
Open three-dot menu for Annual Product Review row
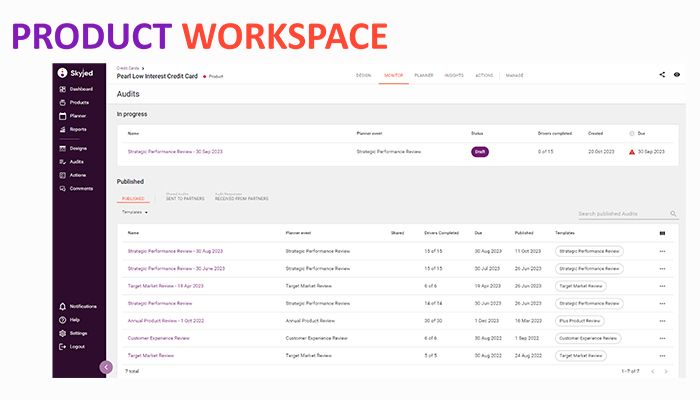(x=662, y=321)
